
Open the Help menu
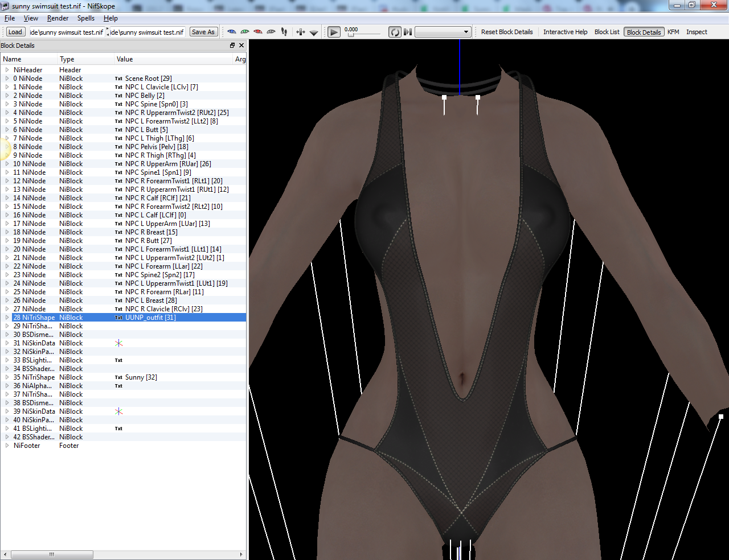point(110,18)
